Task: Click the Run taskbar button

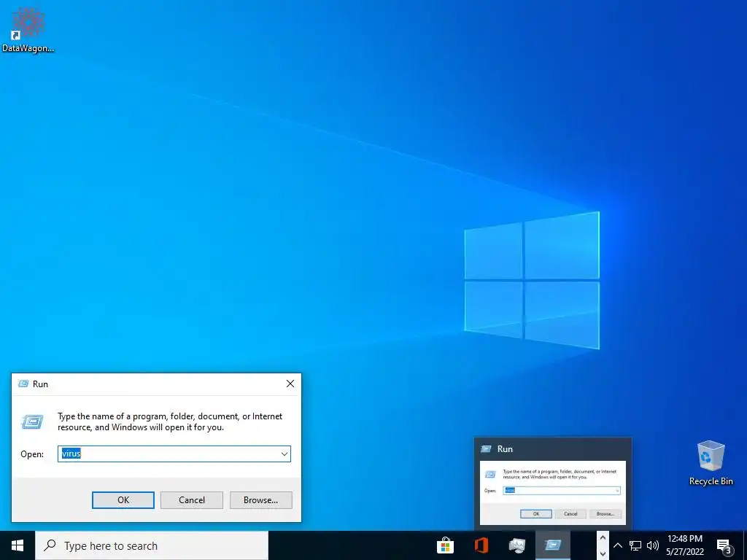Action: point(553,545)
